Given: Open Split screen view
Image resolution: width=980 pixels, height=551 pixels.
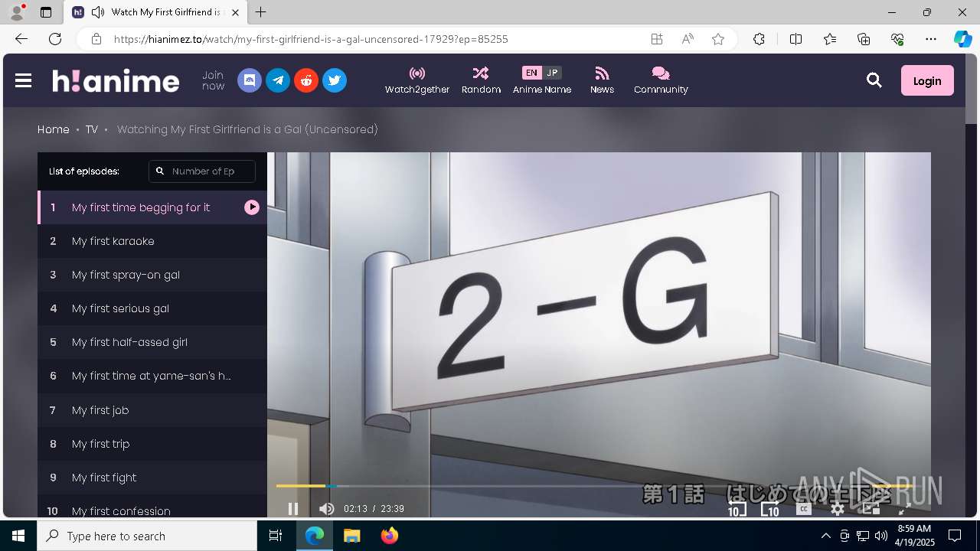Looking at the screenshot, I should 795,39.
